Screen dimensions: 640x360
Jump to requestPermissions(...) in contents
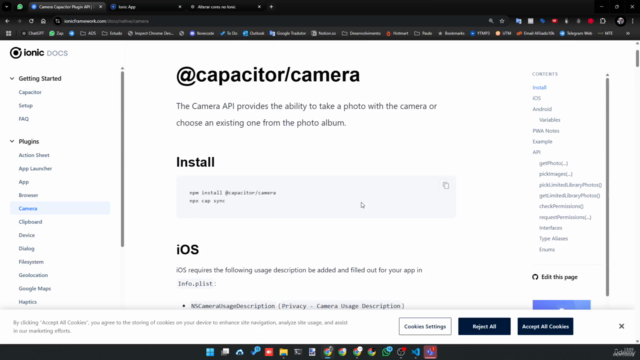(x=565, y=217)
